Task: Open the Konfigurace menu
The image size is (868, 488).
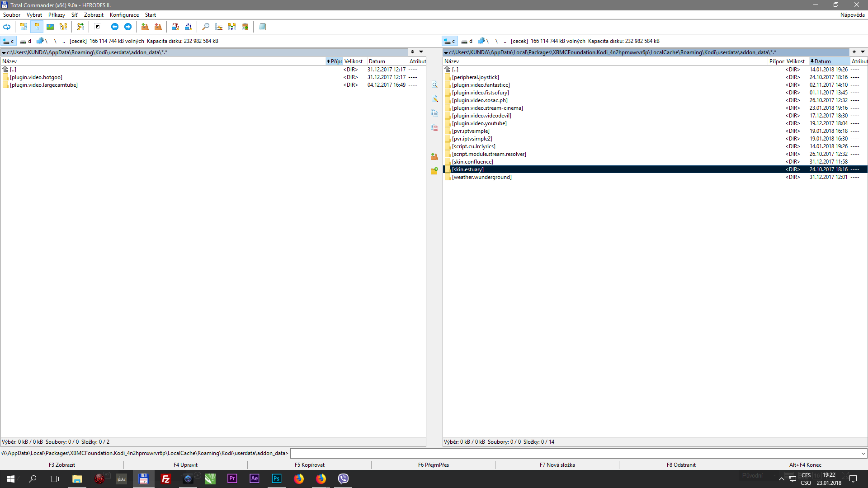Action: click(x=124, y=15)
